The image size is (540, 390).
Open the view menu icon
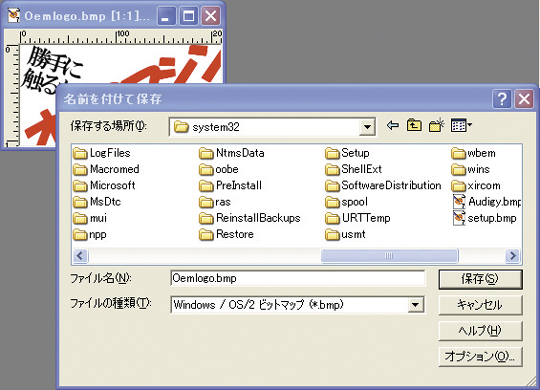(461, 125)
